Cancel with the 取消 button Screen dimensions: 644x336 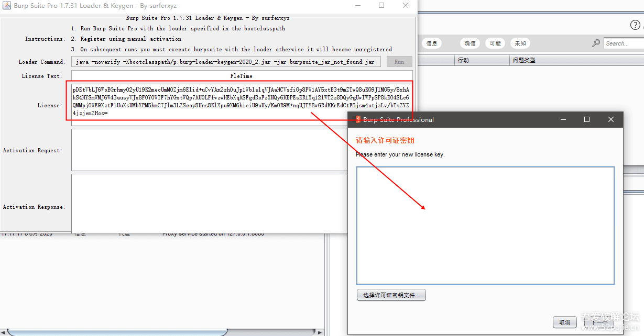pyautogui.click(x=564, y=322)
